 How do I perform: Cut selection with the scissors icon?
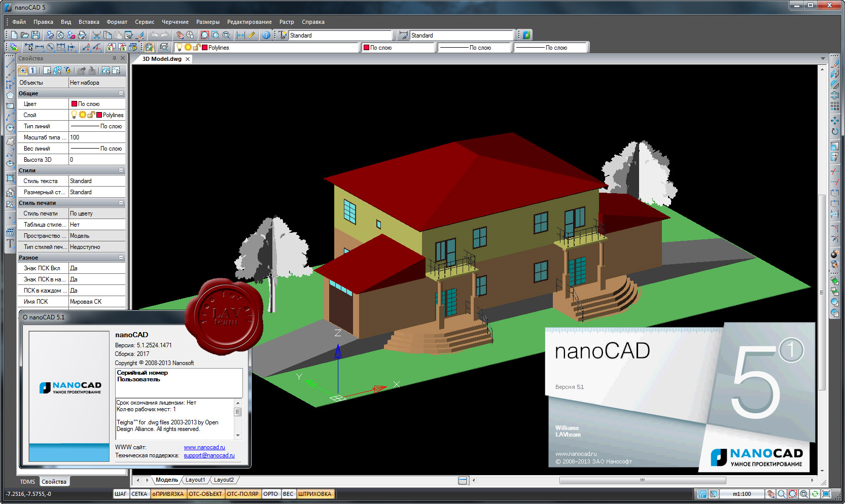pyautogui.click(x=96, y=35)
